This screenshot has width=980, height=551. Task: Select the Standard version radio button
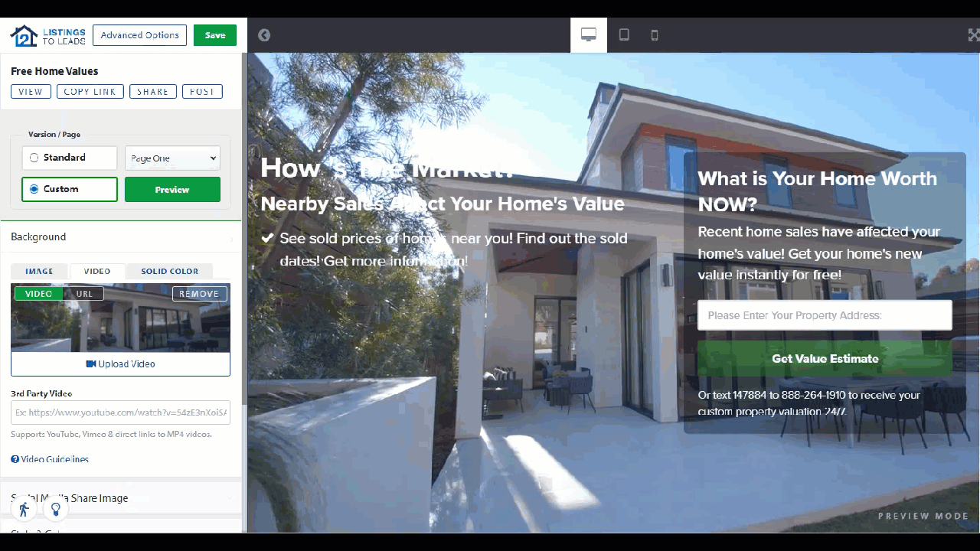34,158
